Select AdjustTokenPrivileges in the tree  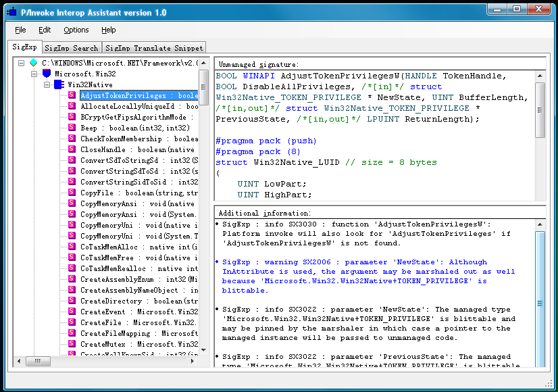139,95
